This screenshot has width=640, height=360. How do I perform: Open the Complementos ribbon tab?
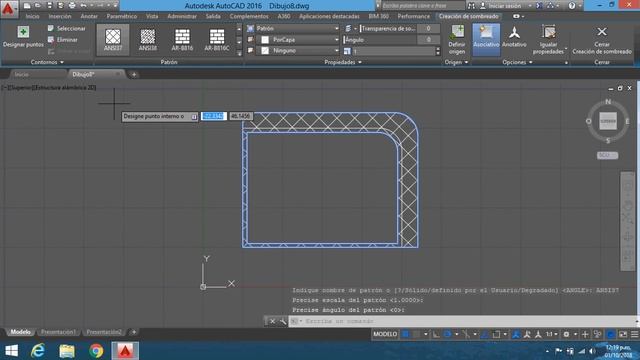click(x=249, y=16)
